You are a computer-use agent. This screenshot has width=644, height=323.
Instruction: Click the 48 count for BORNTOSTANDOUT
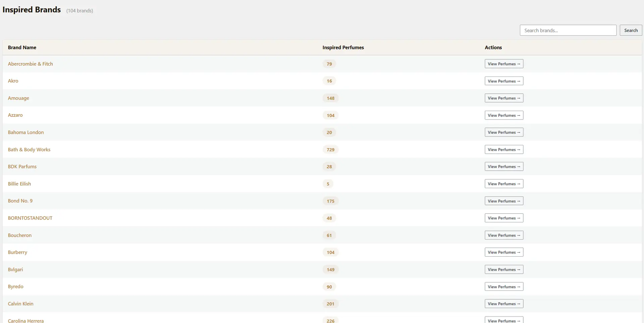click(329, 218)
